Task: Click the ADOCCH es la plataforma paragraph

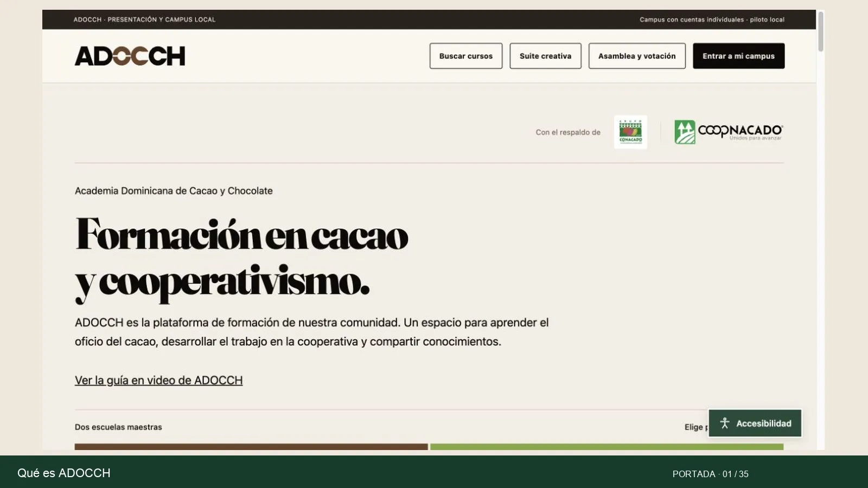Action: pyautogui.click(x=312, y=332)
